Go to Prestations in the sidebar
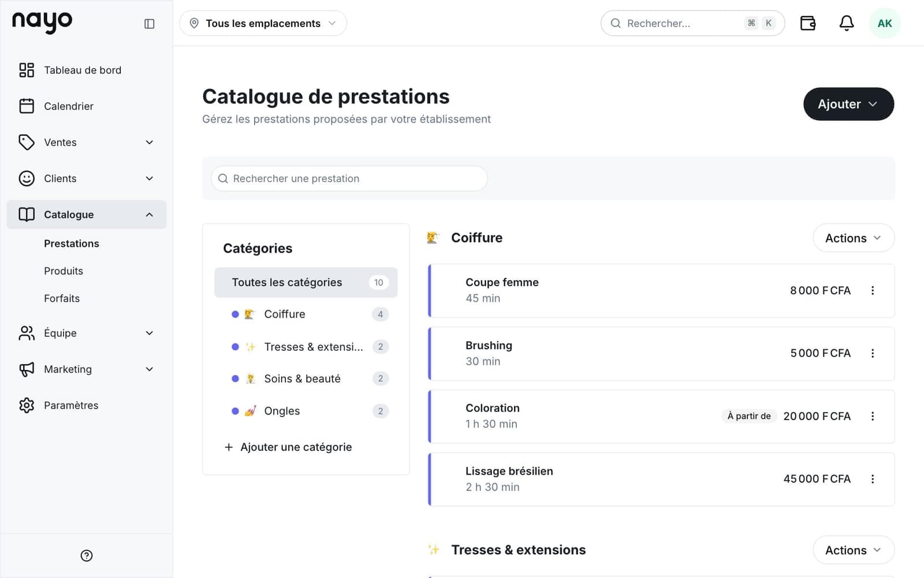Viewport: 924px width, 578px height. [x=72, y=243]
